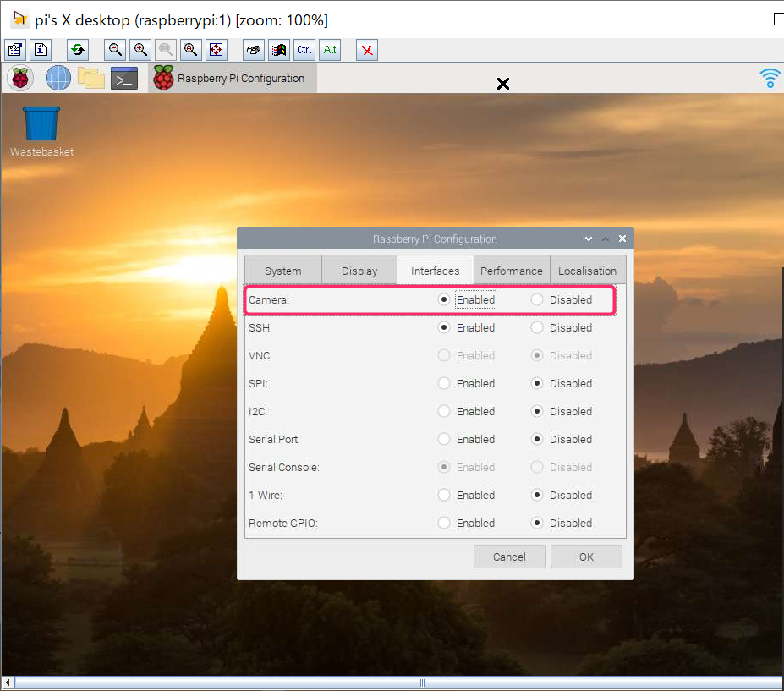Click the "Remote GPIO:" label
Viewport: 784px width, 691px height.
(283, 523)
